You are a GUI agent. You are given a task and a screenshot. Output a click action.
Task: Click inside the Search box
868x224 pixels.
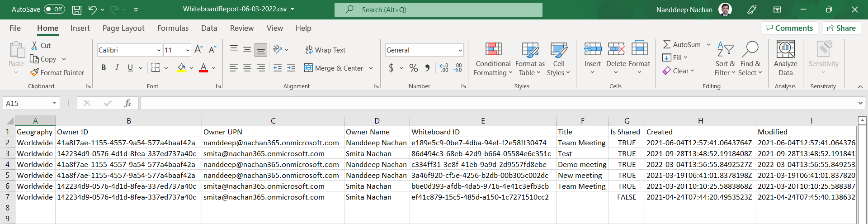[x=438, y=10]
